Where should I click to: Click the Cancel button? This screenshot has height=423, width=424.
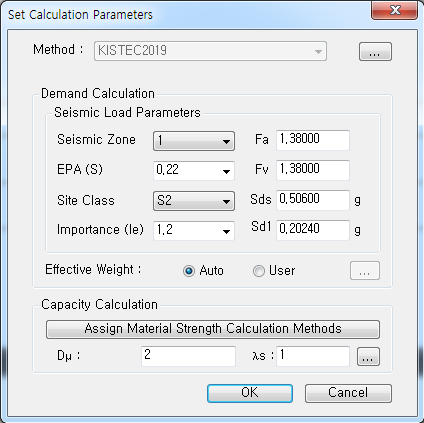(x=348, y=393)
